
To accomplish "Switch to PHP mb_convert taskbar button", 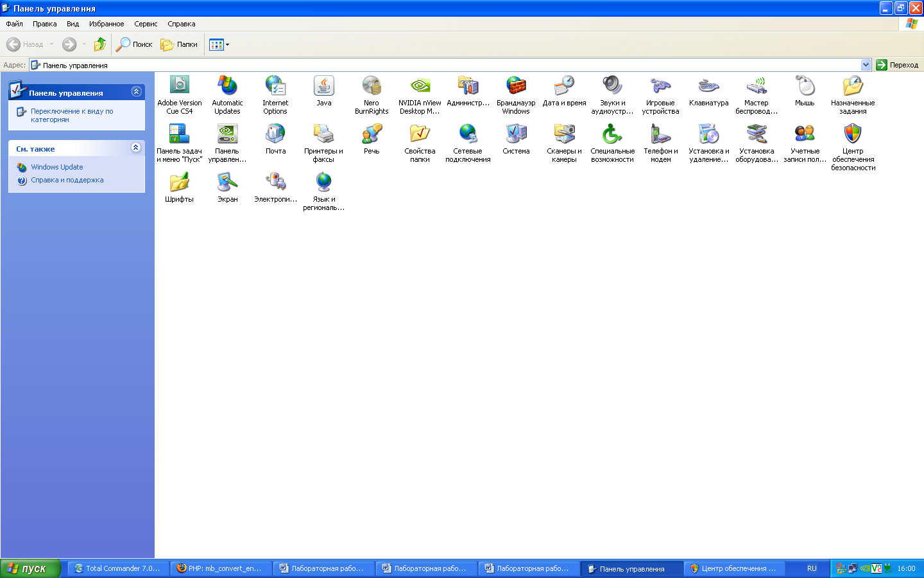I will tap(221, 568).
